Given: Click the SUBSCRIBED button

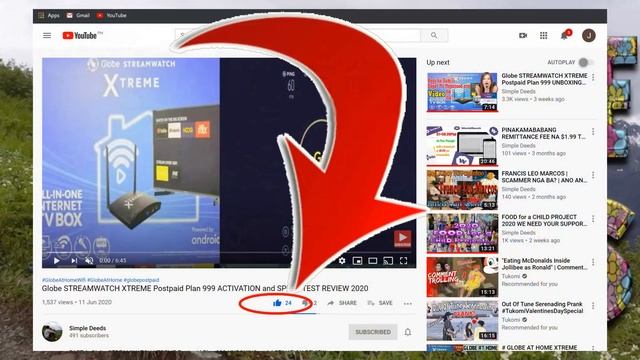Looking at the screenshot, I should click(373, 332).
